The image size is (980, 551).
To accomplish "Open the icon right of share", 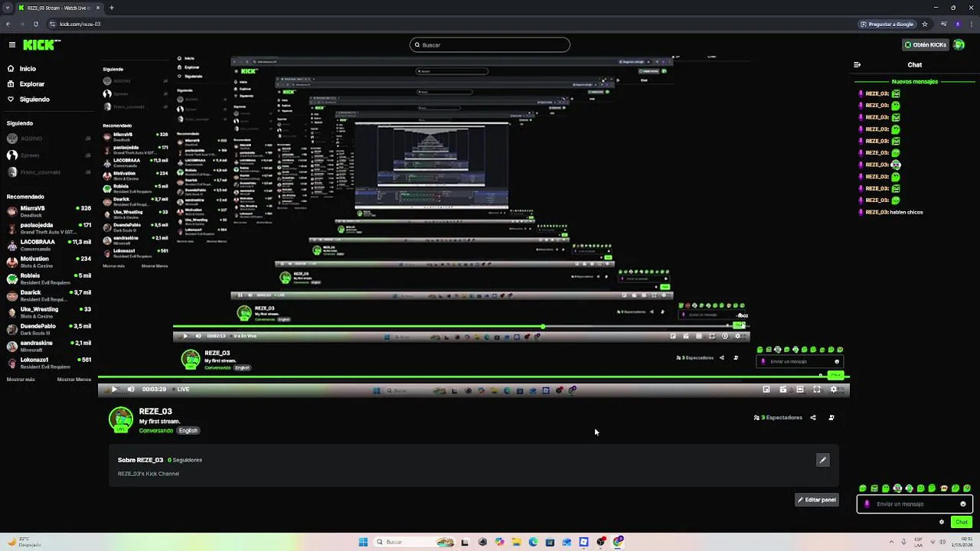I will [x=831, y=418].
